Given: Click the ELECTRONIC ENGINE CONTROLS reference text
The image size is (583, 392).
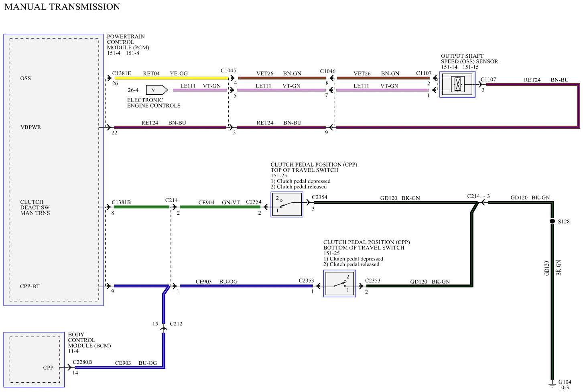Looking at the screenshot, I should [x=154, y=103].
